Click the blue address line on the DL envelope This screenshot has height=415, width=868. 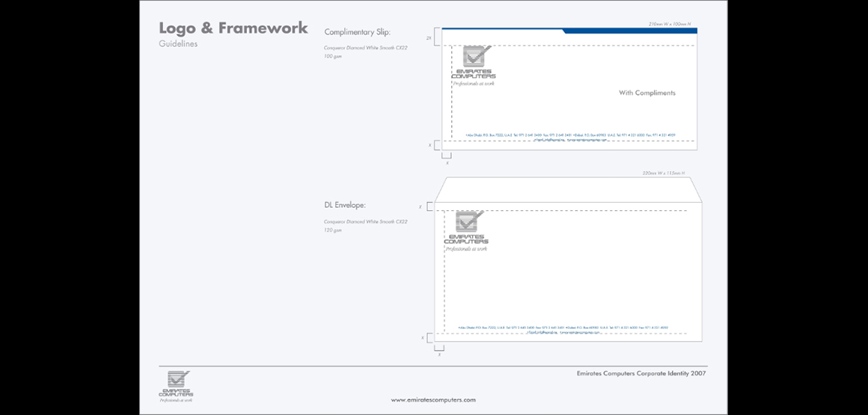point(563,328)
